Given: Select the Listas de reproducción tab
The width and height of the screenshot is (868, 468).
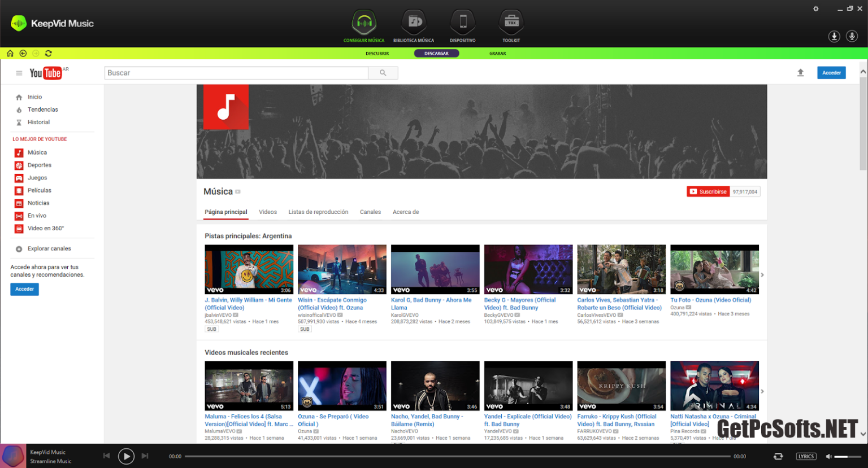Looking at the screenshot, I should pyautogui.click(x=318, y=212).
